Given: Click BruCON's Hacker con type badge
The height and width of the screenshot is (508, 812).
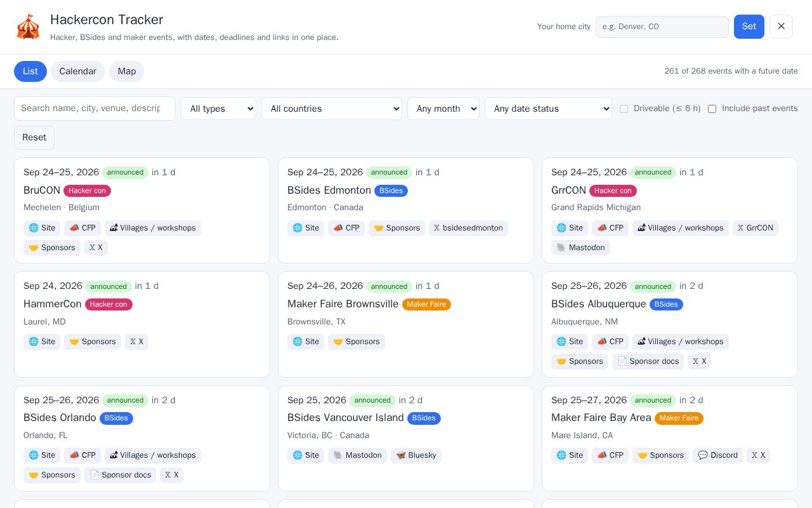Looking at the screenshot, I should click(87, 190).
